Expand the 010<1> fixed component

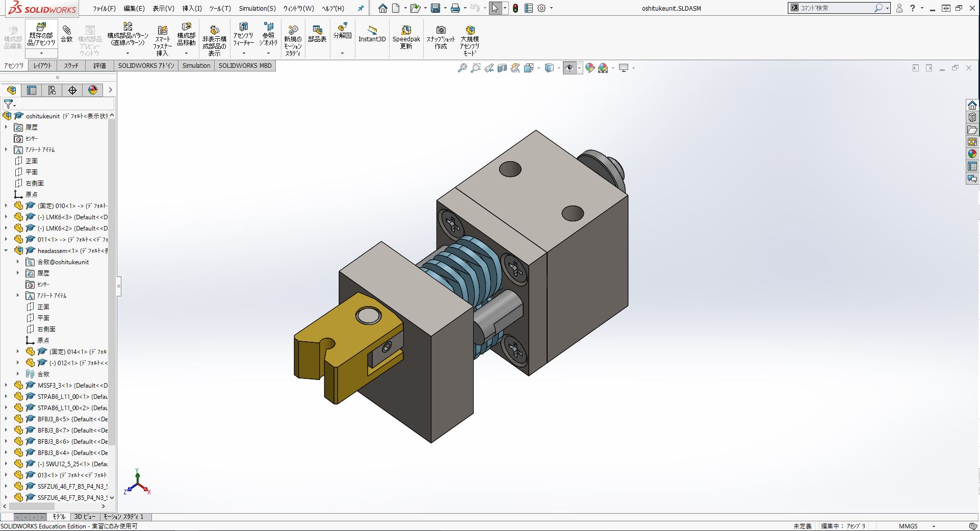point(6,206)
